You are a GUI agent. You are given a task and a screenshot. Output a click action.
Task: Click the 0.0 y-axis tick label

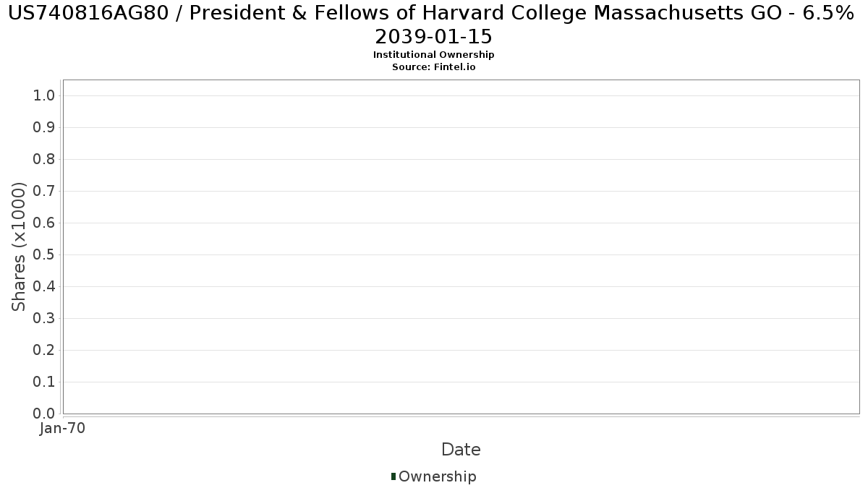(x=45, y=414)
